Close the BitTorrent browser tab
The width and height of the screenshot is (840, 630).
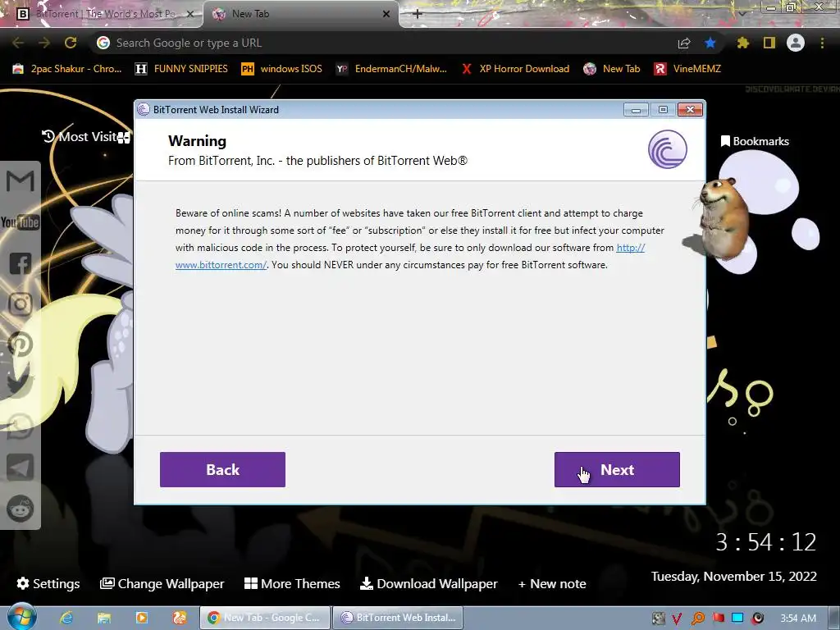[189, 14]
